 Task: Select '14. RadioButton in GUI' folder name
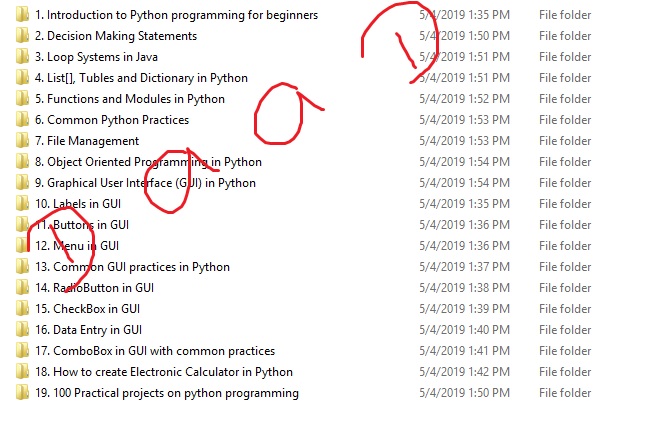pos(94,288)
